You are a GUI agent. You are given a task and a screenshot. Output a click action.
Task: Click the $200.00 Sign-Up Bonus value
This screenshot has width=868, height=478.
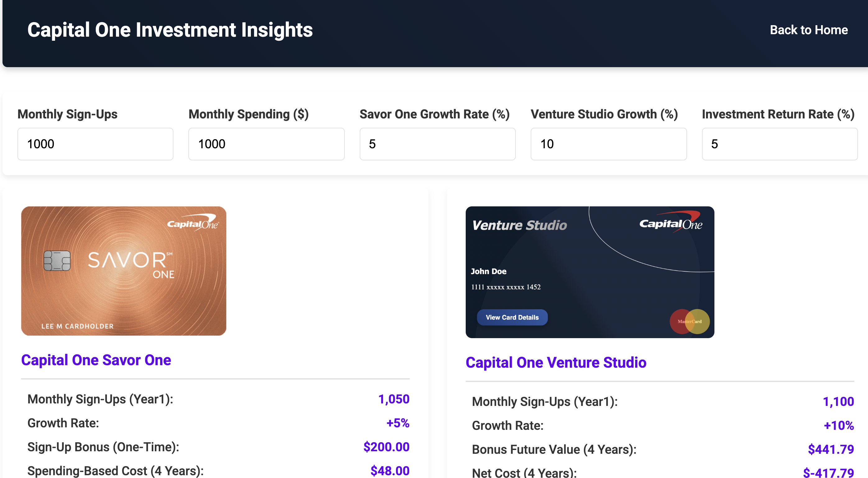click(x=386, y=447)
